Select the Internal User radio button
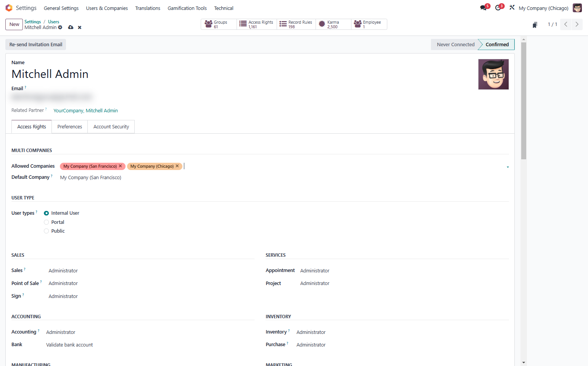This screenshot has width=588, height=366. pos(46,213)
